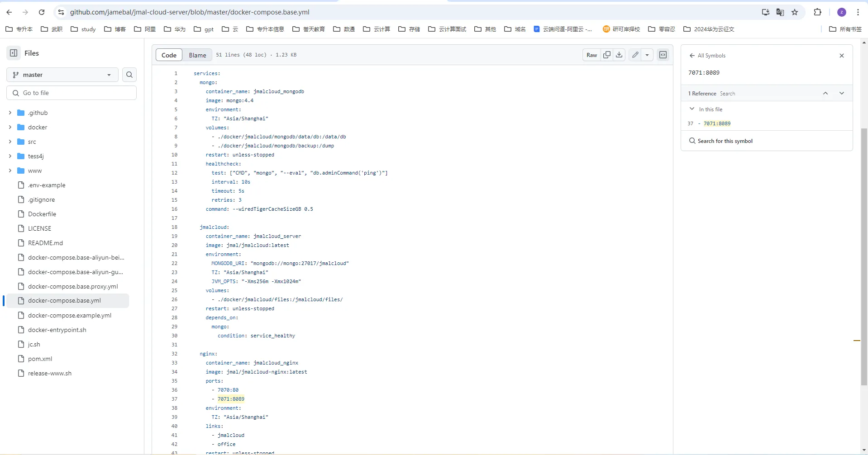Toggle the symbols panel button
The height and width of the screenshot is (455, 868).
click(x=663, y=55)
